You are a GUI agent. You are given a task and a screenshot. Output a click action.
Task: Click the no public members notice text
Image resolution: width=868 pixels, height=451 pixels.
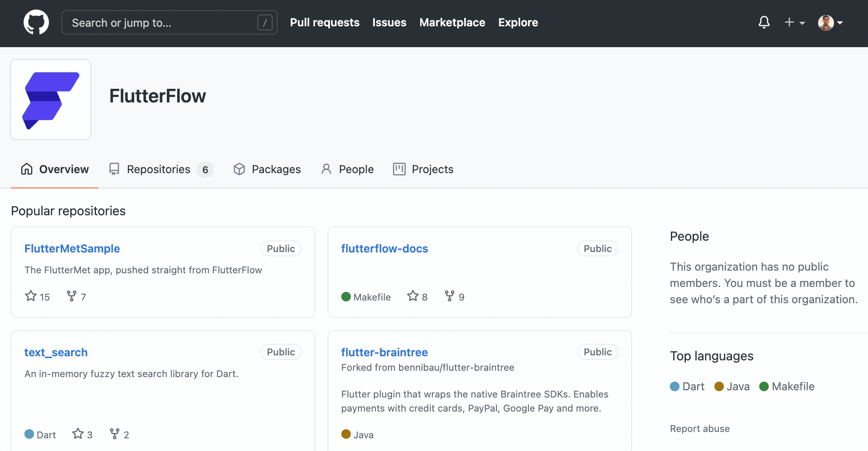764,283
